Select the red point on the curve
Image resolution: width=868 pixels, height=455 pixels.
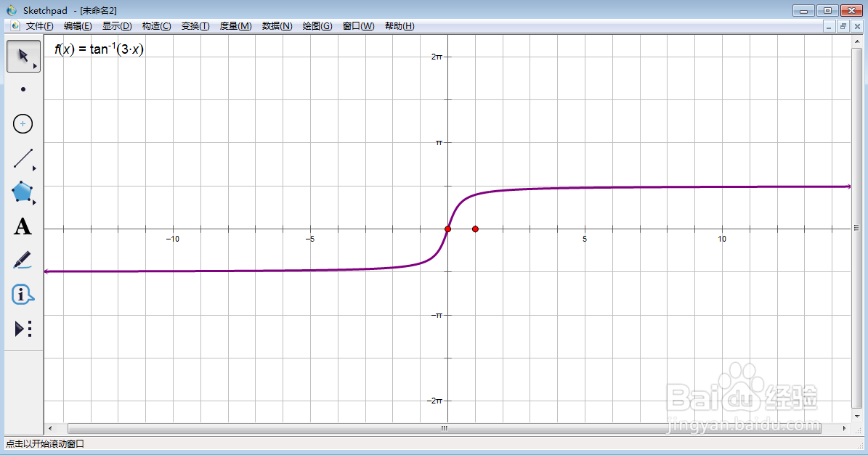(448, 229)
